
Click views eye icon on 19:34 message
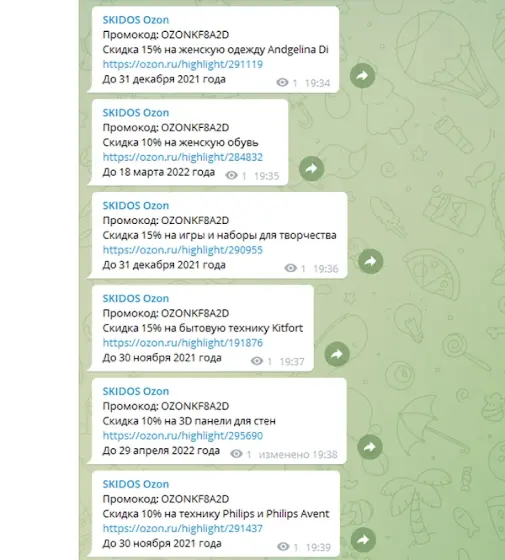282,82
